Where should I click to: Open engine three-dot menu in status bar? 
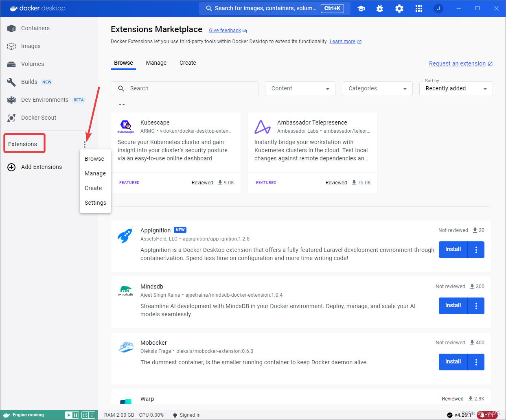coord(92,415)
